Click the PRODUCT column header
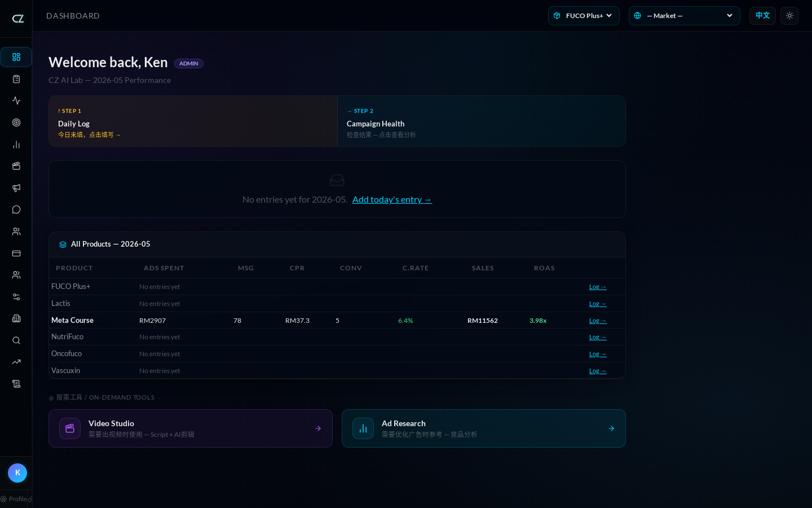Screen dimensions: 812x508 pos(74,268)
